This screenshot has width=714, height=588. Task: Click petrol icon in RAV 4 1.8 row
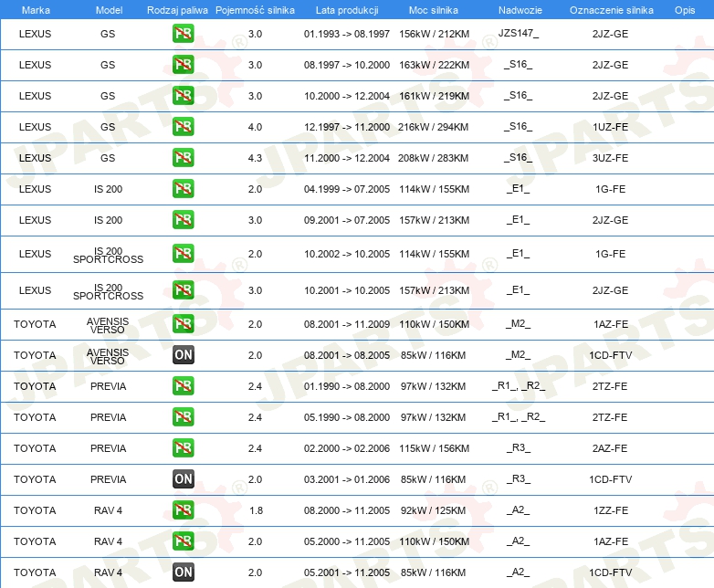pos(183,510)
